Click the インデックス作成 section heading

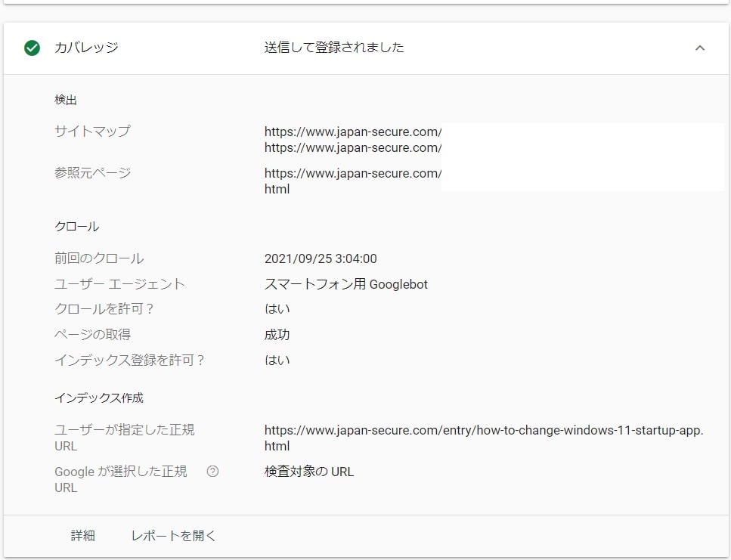(99, 398)
